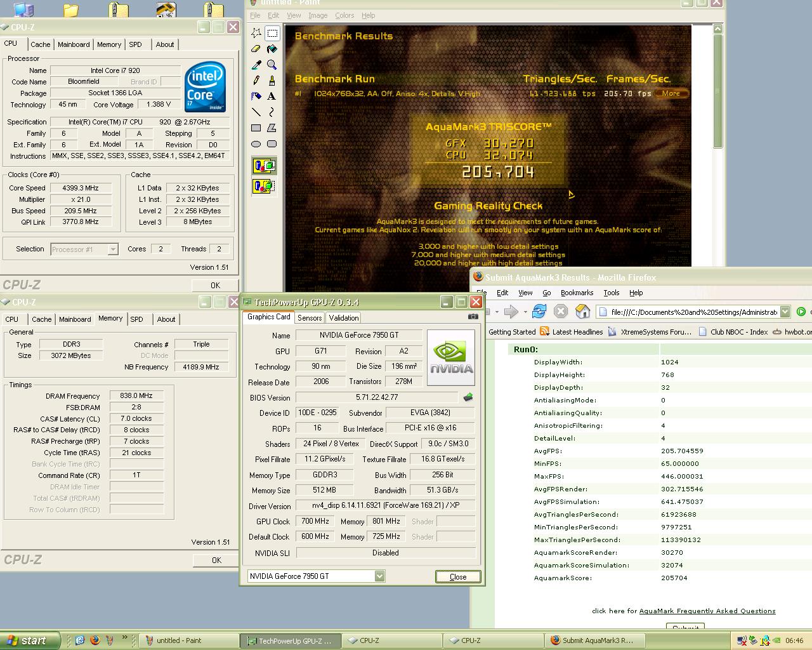The height and width of the screenshot is (650, 812).
Task: Switch to the Cache tab in top CPU-Z window
Action: 41,44
